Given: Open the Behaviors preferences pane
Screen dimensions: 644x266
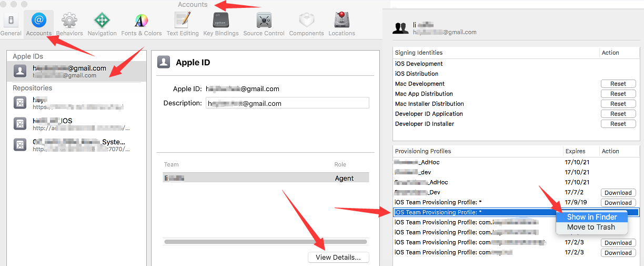Looking at the screenshot, I should click(x=69, y=24).
